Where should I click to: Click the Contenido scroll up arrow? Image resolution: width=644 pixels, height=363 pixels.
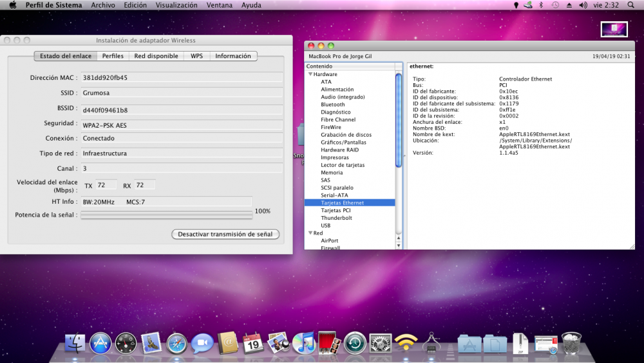coord(399,238)
